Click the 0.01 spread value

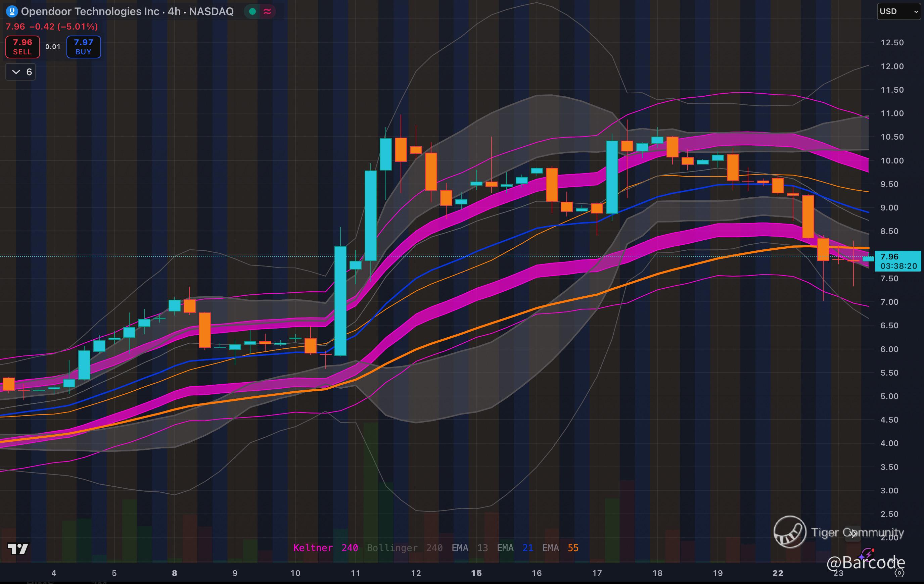53,47
